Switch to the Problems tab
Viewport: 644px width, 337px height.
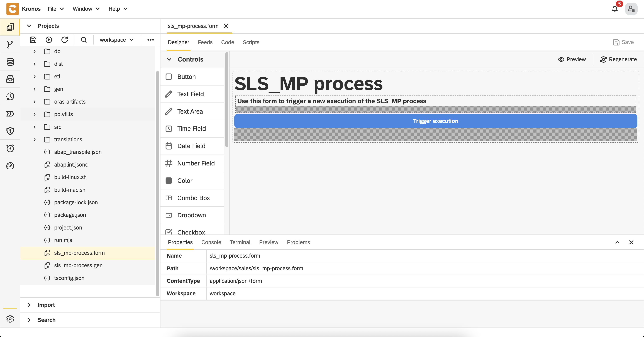pyautogui.click(x=298, y=242)
